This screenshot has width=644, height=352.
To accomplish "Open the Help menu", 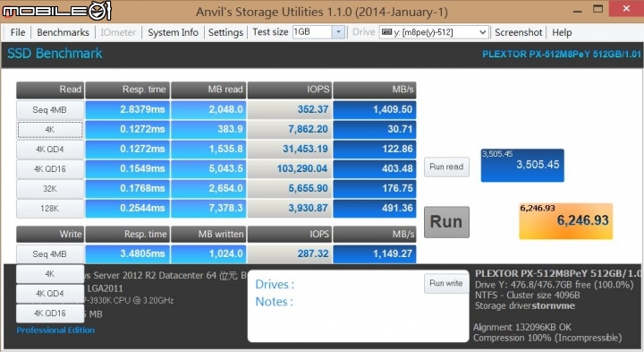I will [562, 32].
